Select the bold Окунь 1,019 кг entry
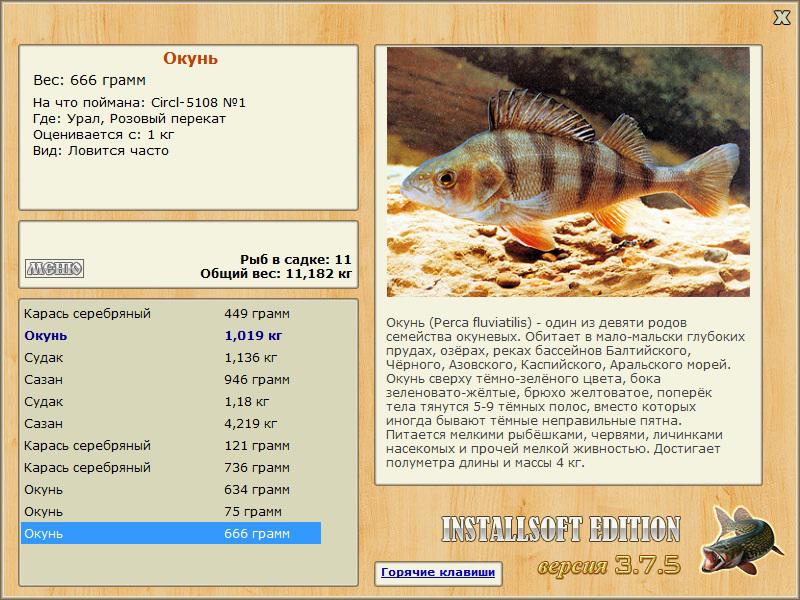 coord(171,336)
